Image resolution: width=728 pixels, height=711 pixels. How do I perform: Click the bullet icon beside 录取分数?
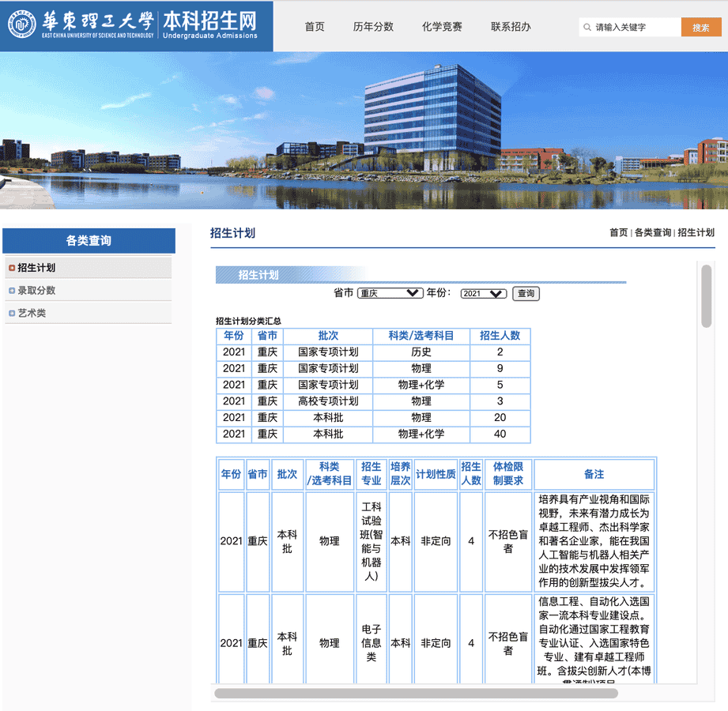tap(12, 291)
